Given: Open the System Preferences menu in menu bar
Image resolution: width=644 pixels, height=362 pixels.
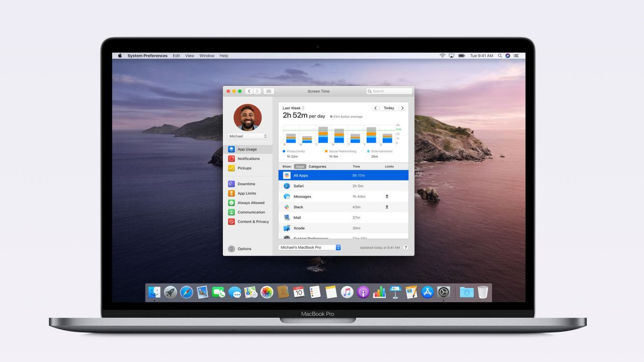Looking at the screenshot, I should point(147,56).
